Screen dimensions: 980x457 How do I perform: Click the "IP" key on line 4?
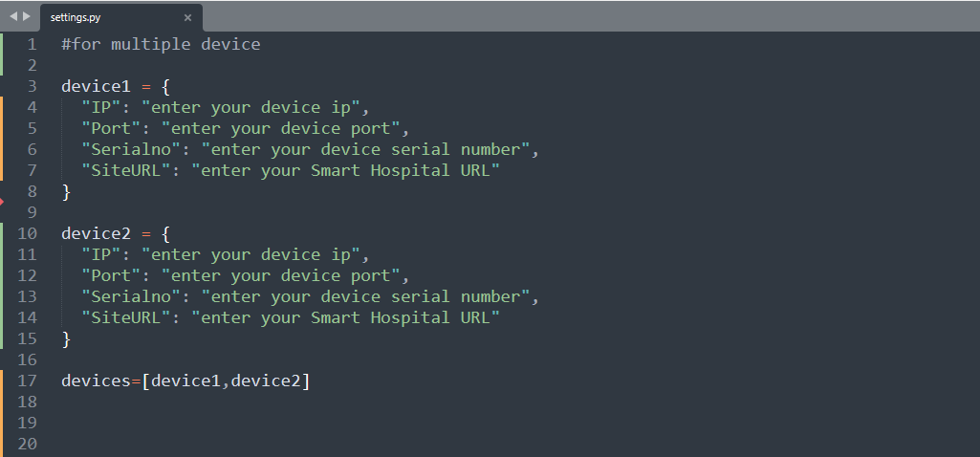[100, 107]
